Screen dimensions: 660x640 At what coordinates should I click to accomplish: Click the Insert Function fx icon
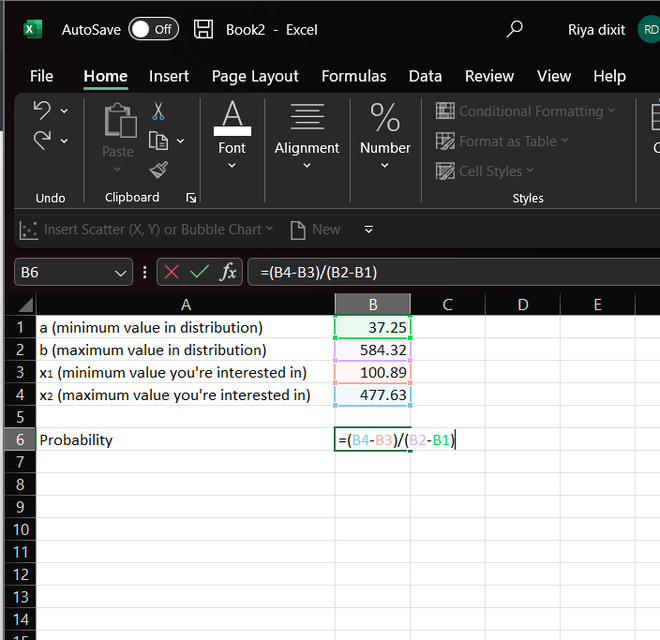pyautogui.click(x=229, y=272)
